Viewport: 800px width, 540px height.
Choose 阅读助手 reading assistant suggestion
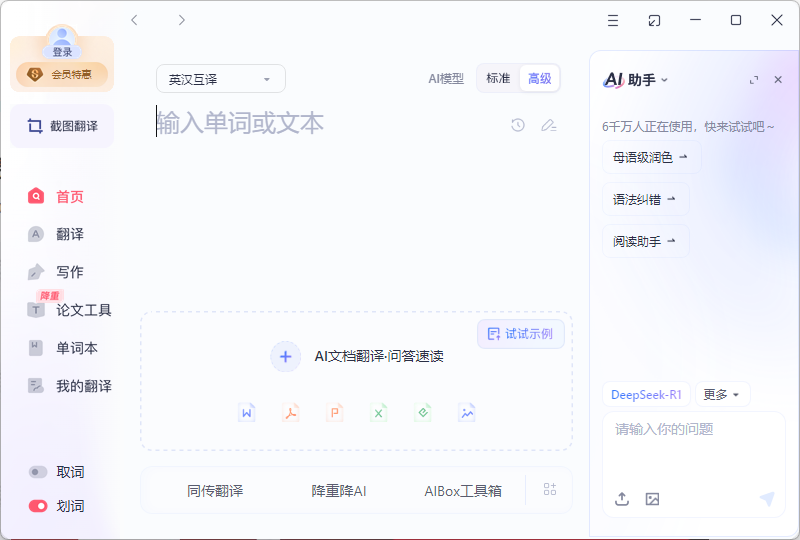pyautogui.click(x=645, y=241)
